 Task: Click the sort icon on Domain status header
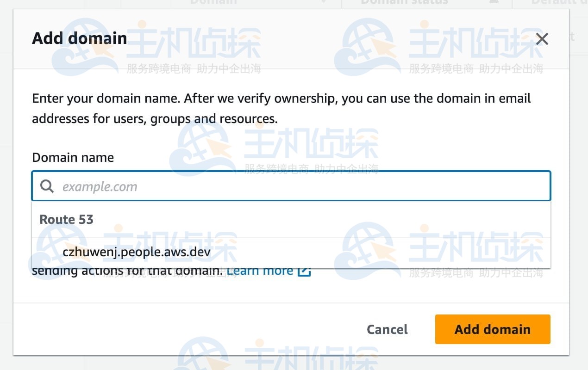pyautogui.click(x=494, y=2)
